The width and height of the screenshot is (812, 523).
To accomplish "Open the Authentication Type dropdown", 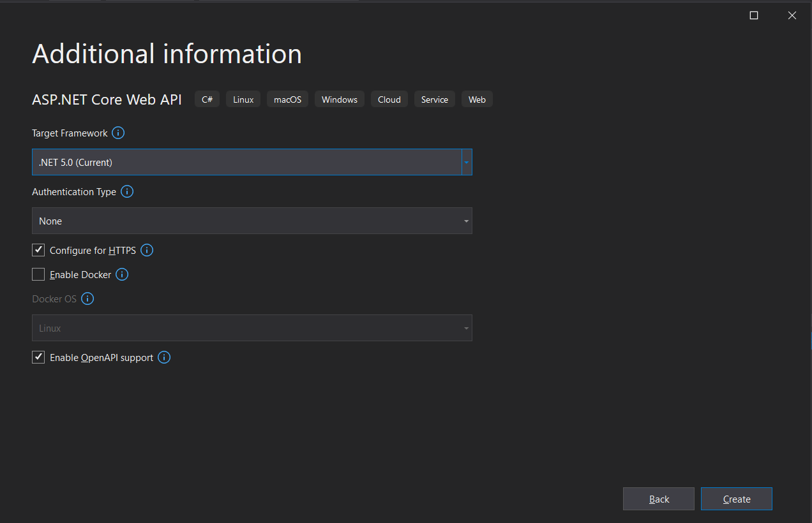I will pyautogui.click(x=465, y=221).
